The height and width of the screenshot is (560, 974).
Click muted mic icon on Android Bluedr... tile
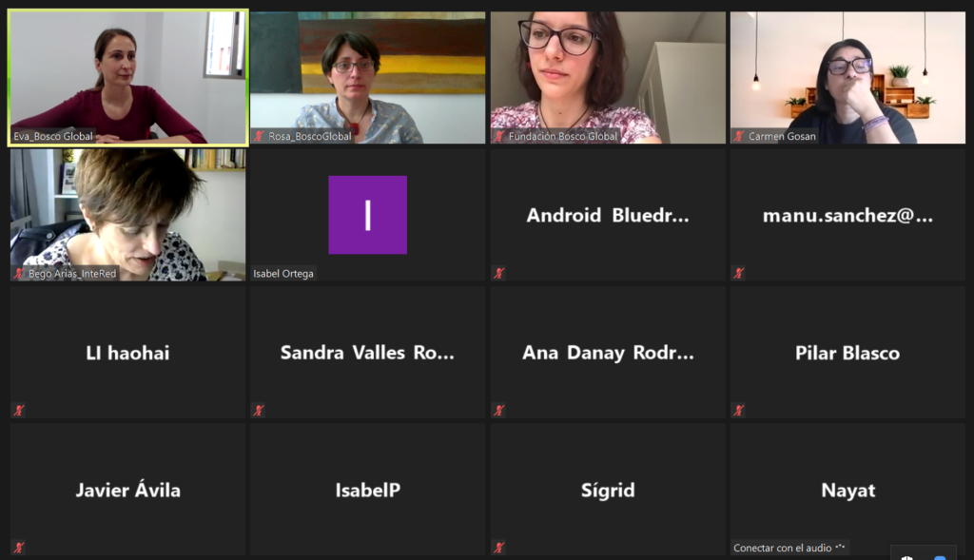498,273
